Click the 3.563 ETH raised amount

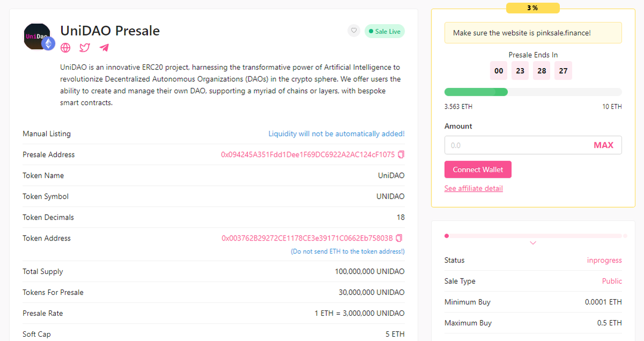click(x=458, y=107)
